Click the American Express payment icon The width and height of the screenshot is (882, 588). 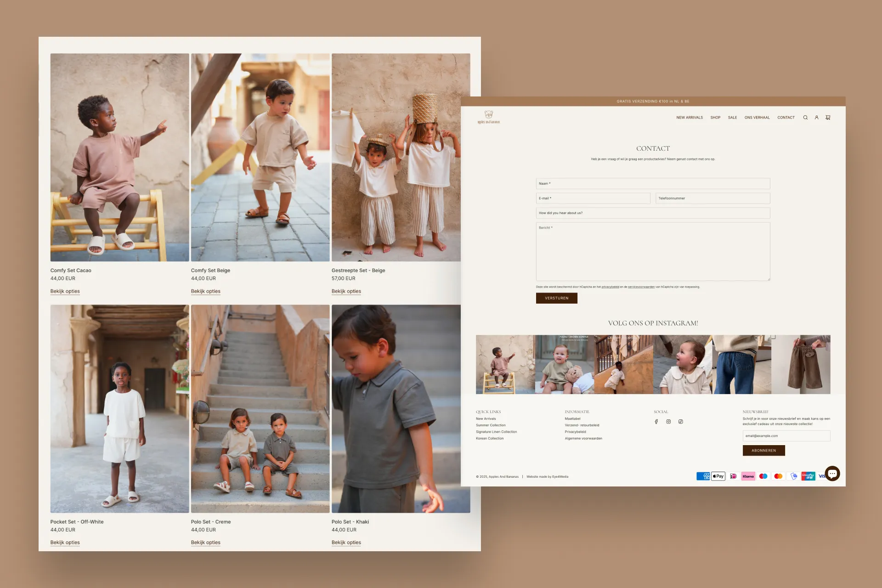tap(703, 476)
